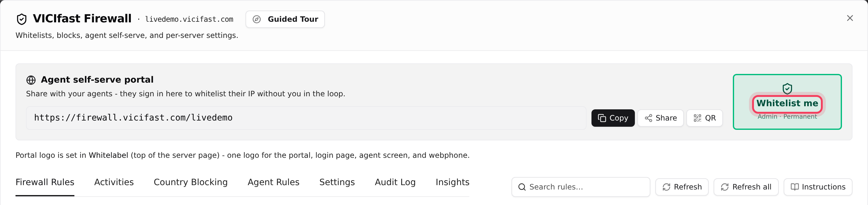
Task: Switch to the Insights tab
Action: [452, 182]
